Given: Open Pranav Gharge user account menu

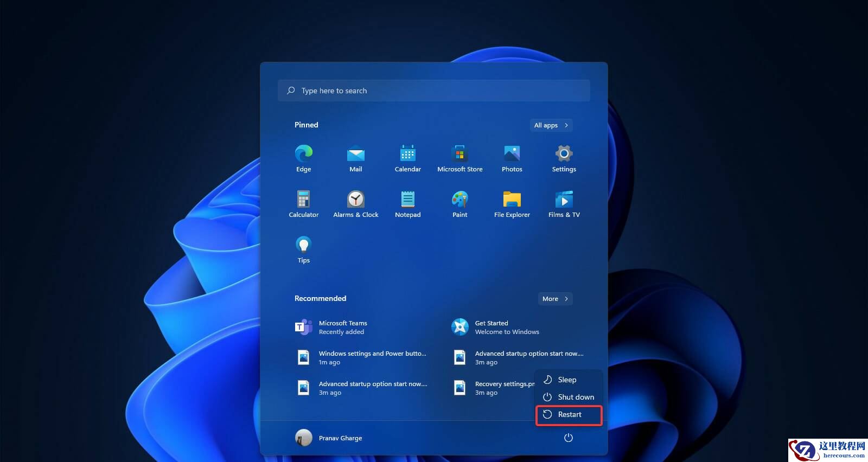Looking at the screenshot, I should 329,438.
